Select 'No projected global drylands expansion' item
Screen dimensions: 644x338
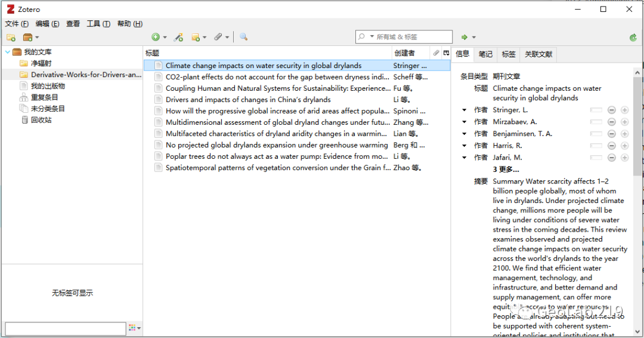[x=277, y=145]
